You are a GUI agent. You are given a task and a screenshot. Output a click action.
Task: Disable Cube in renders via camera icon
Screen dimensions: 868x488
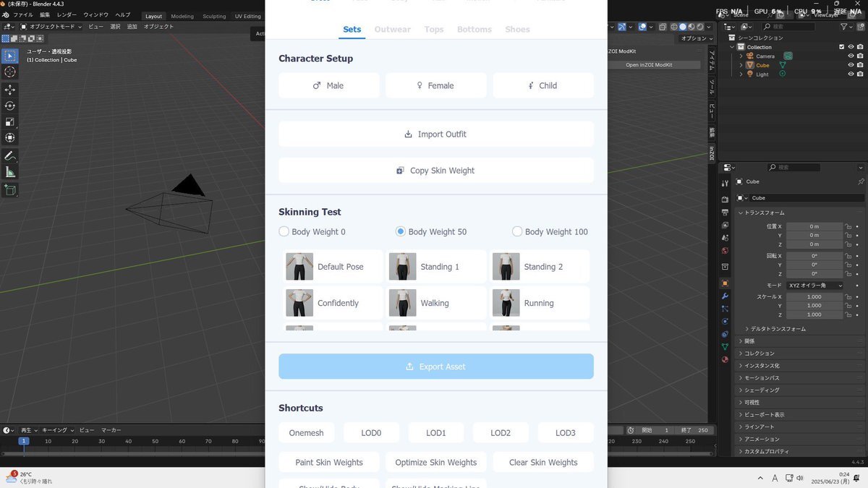tap(860, 65)
